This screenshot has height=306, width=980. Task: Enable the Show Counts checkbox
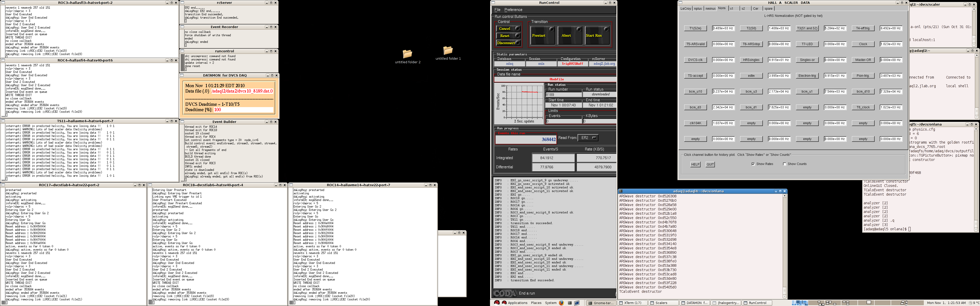785,164
